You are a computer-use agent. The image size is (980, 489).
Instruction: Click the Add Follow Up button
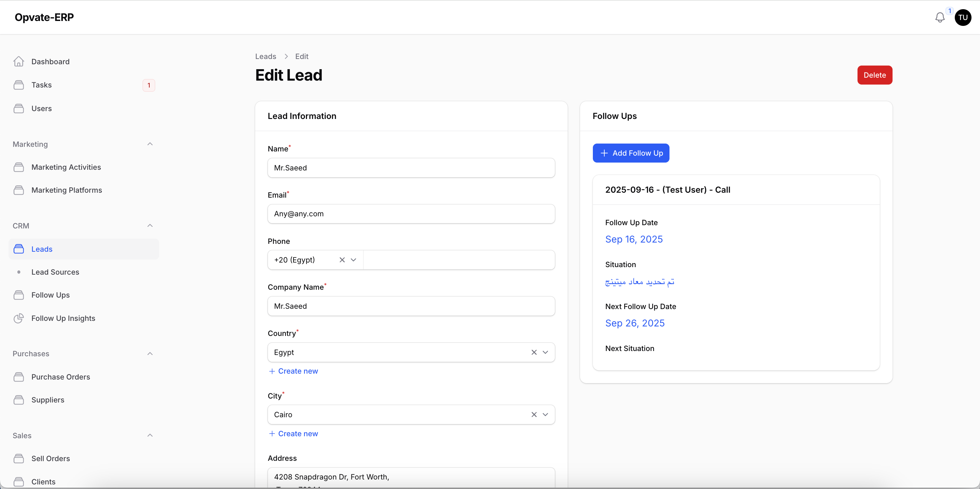tap(631, 153)
